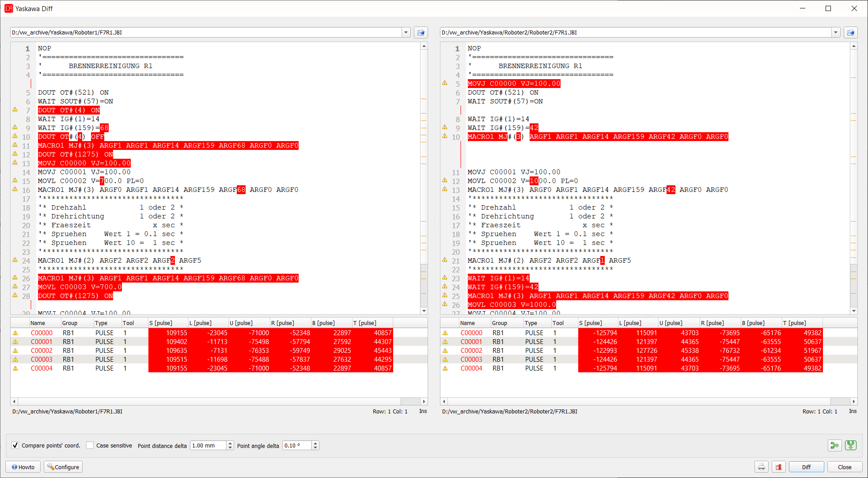
Task: Click the green merge-down arrow icon
Action: coord(851,445)
